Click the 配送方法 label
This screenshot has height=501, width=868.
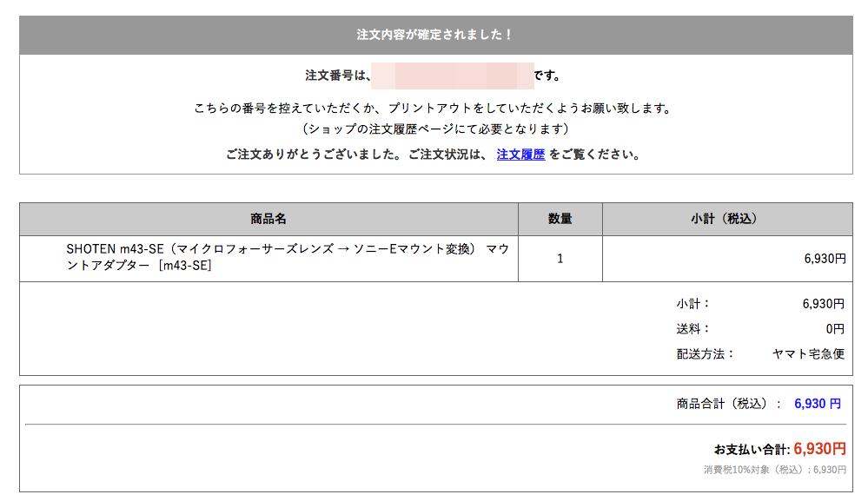(x=706, y=353)
